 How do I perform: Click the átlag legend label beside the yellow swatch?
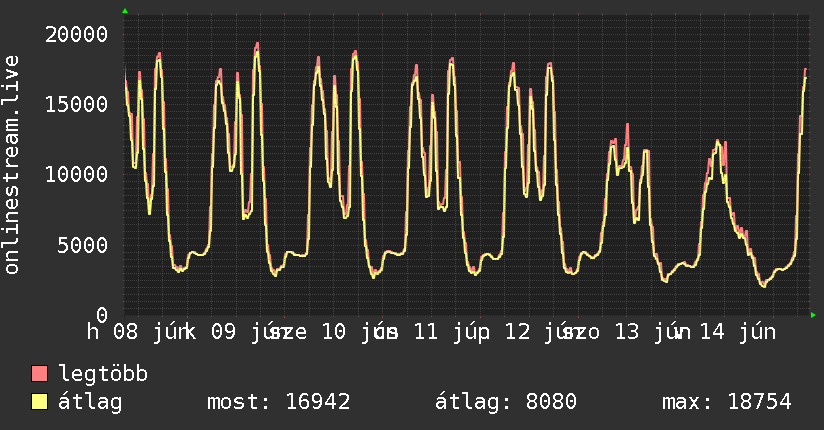(x=90, y=402)
